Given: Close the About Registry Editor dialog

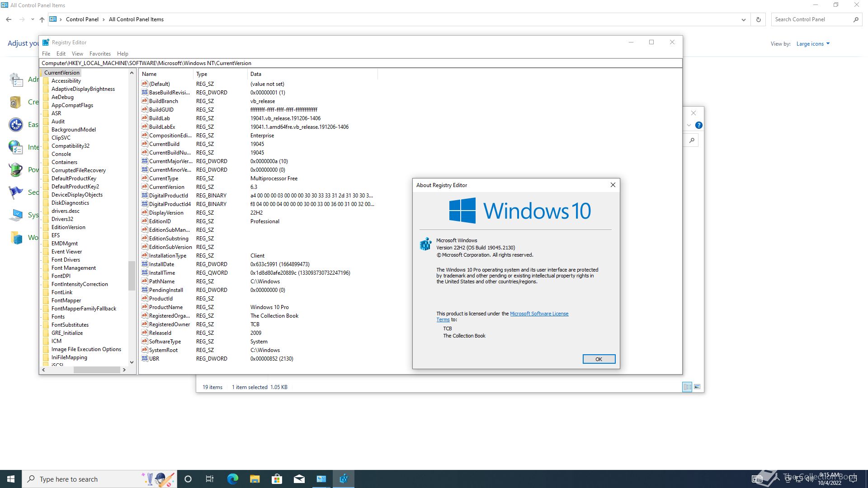Looking at the screenshot, I should tap(613, 185).
